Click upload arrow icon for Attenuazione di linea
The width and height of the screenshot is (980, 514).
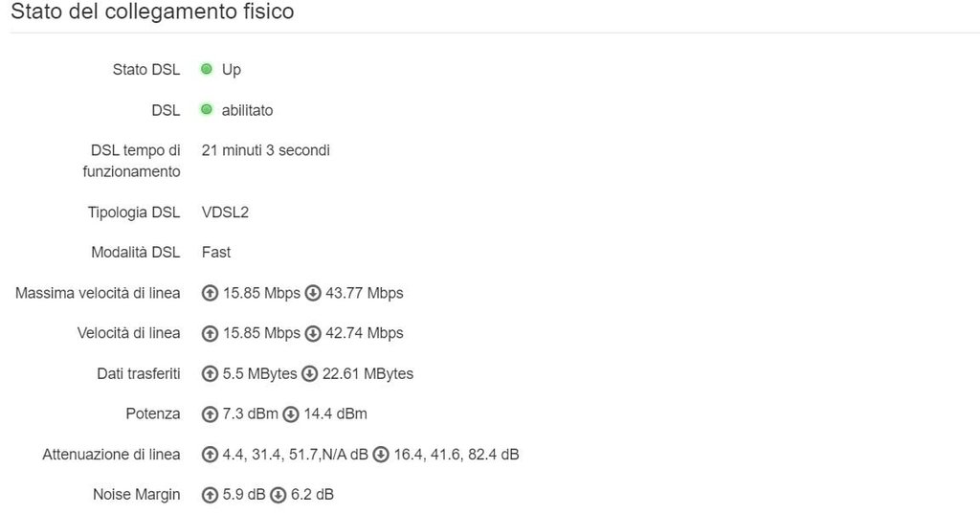tap(211, 454)
